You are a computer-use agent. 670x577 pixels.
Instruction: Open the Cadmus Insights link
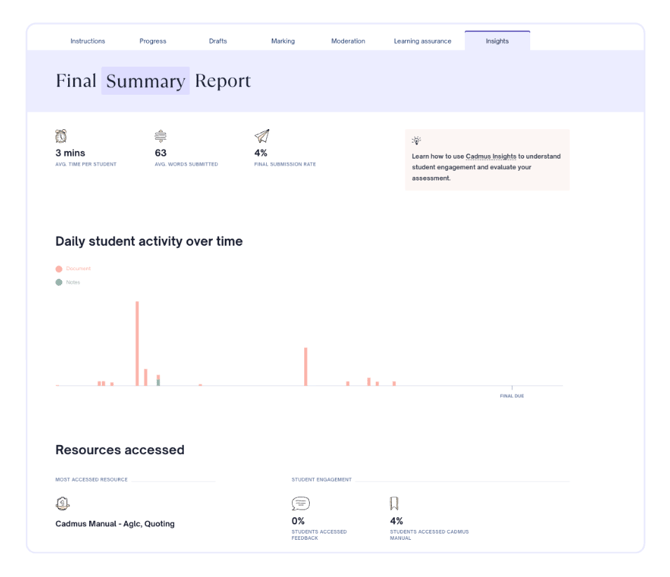click(491, 156)
